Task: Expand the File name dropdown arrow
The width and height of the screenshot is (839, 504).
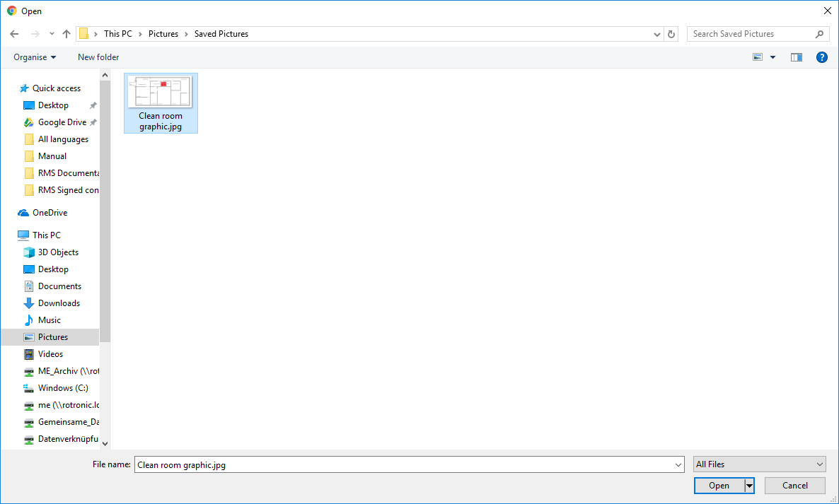Action: [678, 465]
